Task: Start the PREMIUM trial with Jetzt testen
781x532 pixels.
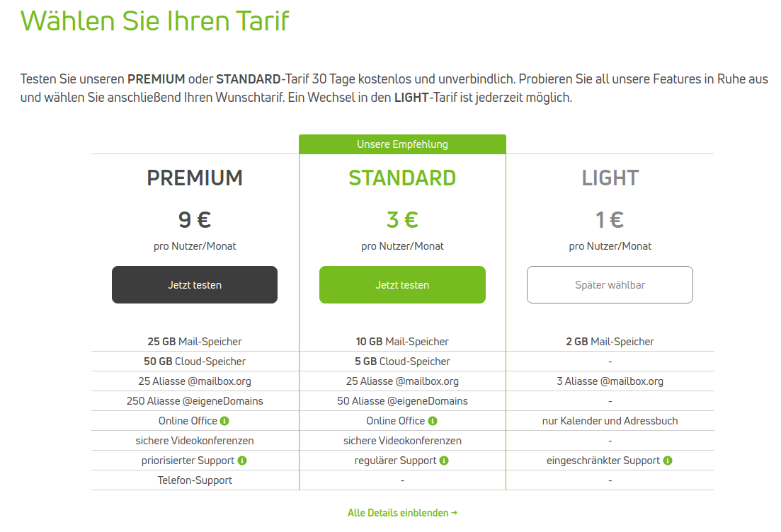Action: pyautogui.click(x=195, y=284)
